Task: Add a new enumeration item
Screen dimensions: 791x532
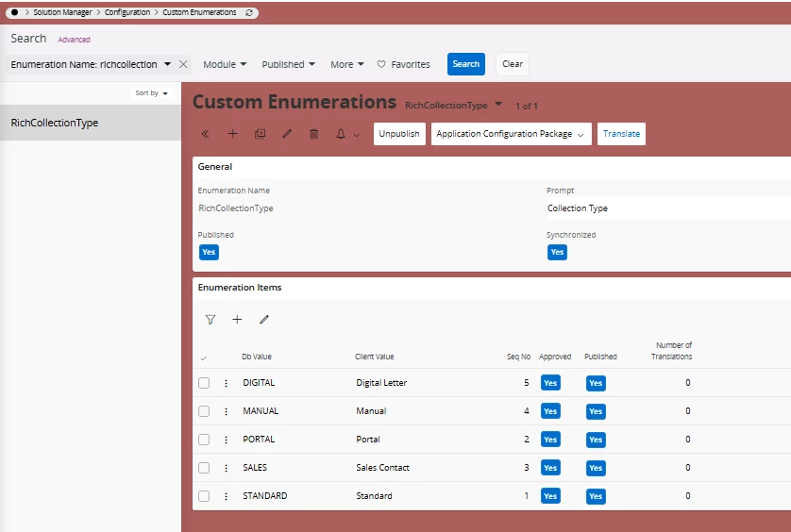Action: pyautogui.click(x=237, y=319)
